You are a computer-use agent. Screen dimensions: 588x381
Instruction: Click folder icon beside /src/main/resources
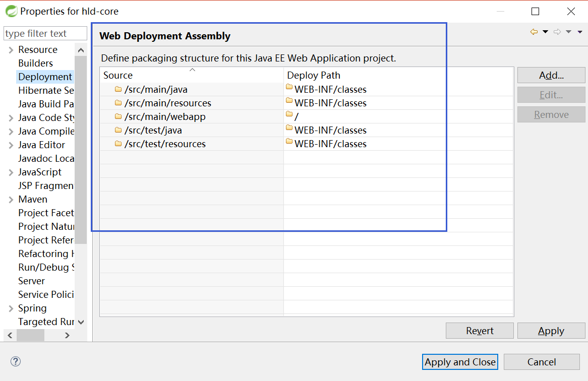[119, 103]
